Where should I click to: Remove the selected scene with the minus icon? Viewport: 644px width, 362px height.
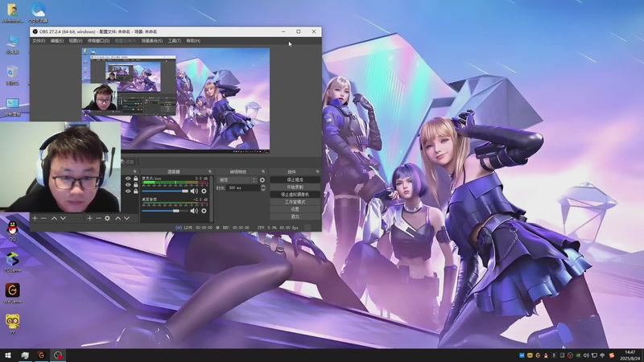coord(43,218)
